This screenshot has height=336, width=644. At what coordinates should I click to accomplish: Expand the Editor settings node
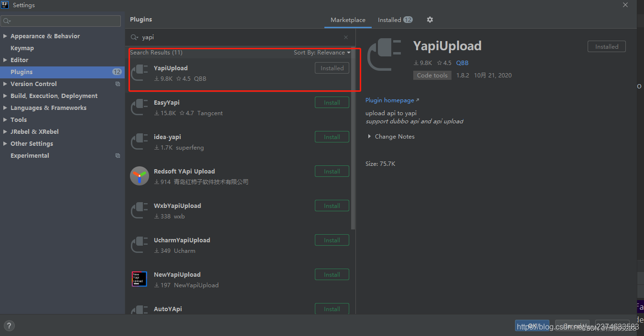[x=5, y=60]
